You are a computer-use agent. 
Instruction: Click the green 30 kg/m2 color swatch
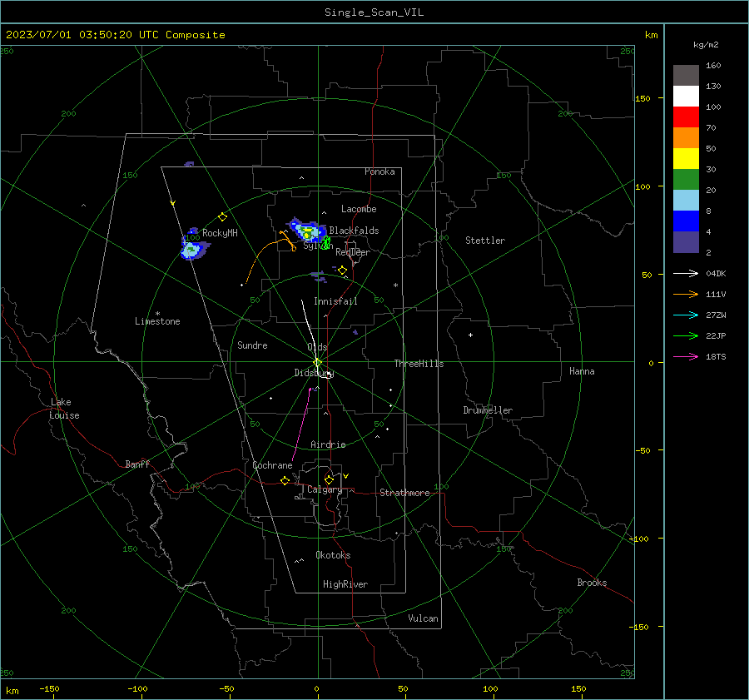click(686, 180)
